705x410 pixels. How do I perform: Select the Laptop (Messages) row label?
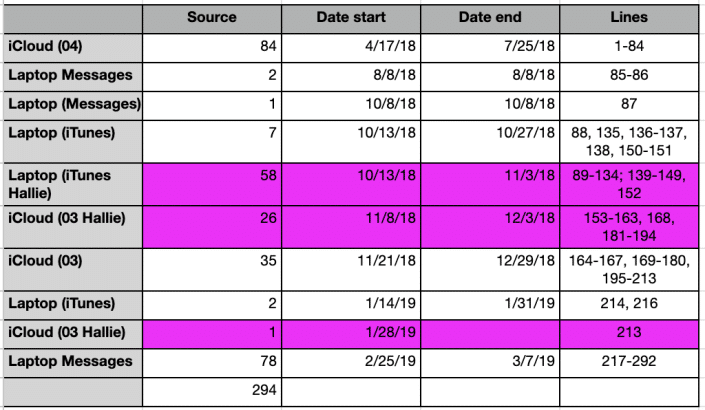tap(72, 104)
